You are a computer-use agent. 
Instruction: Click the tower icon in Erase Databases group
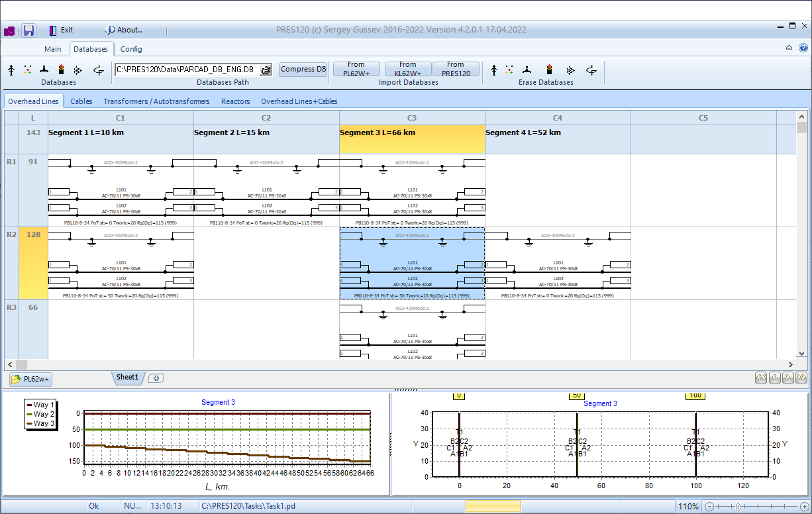click(x=493, y=70)
